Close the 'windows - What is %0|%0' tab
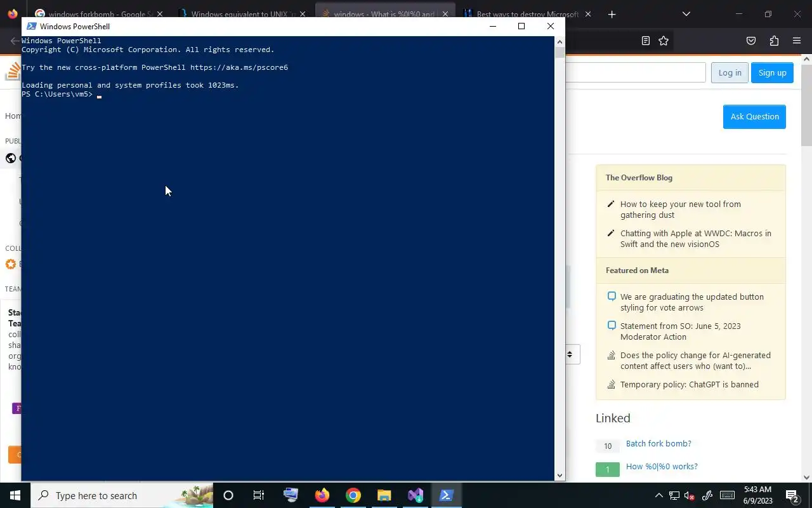Image resolution: width=812 pixels, height=508 pixels. pos(445,14)
